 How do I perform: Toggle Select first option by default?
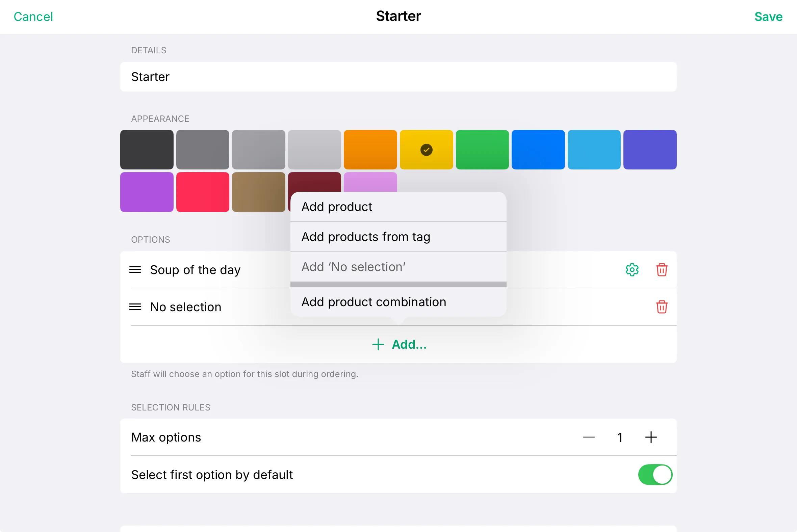(x=655, y=474)
